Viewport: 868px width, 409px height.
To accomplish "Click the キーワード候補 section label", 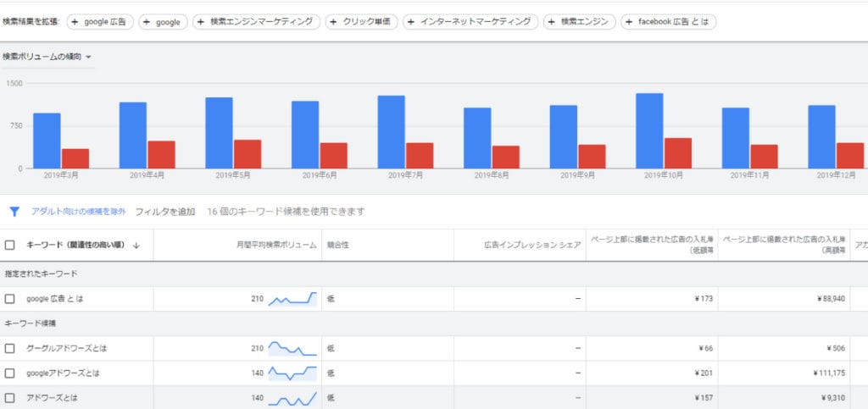I will (x=30, y=323).
